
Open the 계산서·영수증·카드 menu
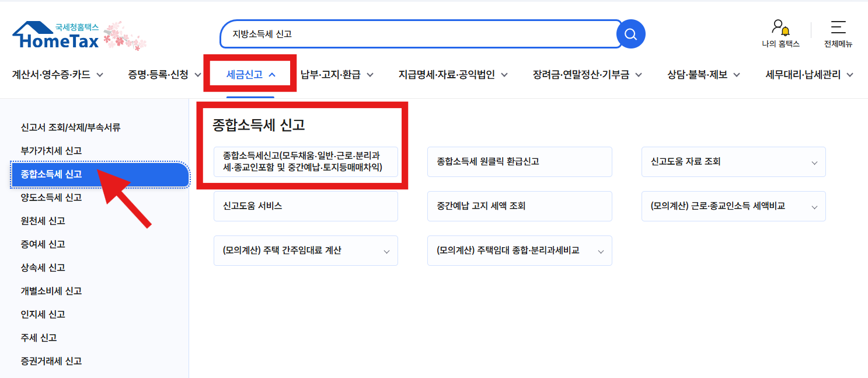coord(53,74)
